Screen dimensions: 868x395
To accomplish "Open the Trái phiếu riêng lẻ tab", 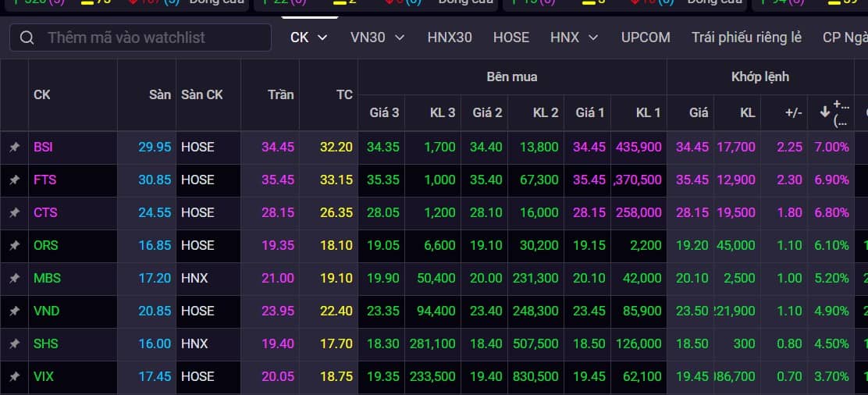I will tap(746, 37).
